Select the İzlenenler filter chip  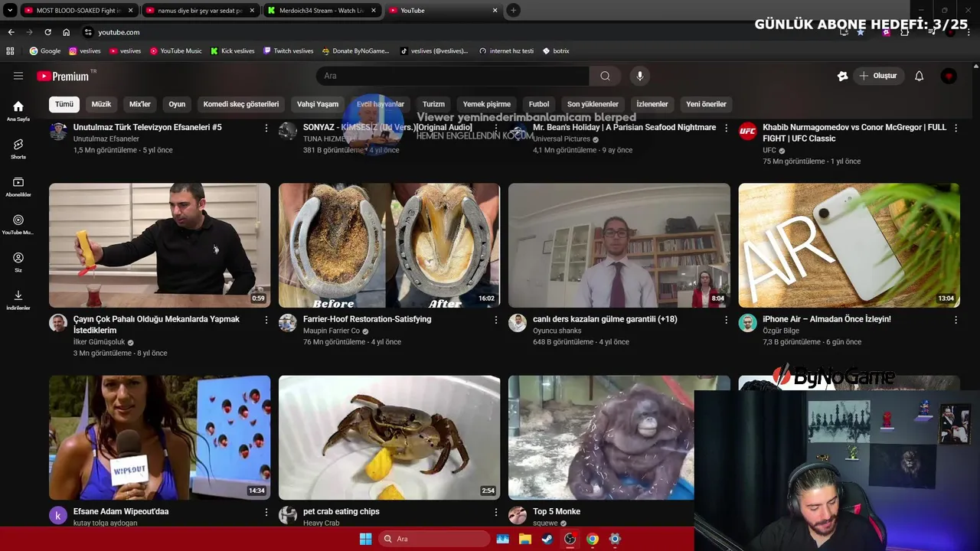[x=652, y=104]
